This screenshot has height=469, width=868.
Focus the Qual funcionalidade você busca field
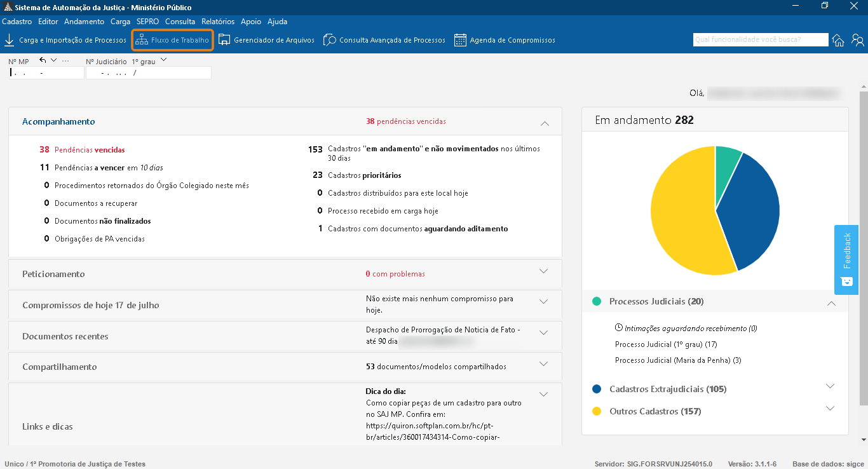(x=761, y=40)
